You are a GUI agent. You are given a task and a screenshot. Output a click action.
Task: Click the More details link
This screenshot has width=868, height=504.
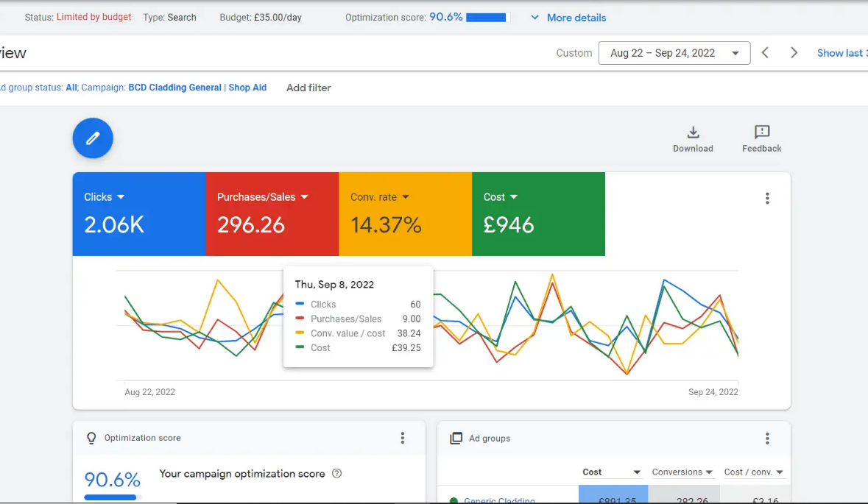(x=576, y=18)
